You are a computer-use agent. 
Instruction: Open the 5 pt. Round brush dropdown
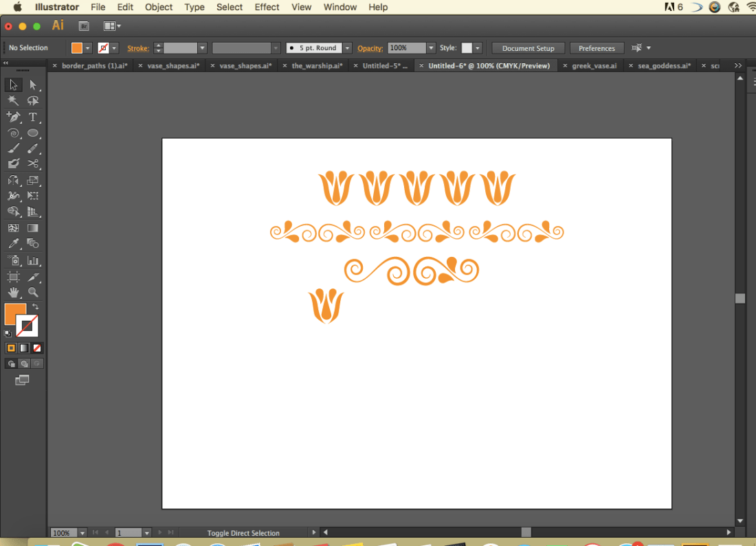click(347, 47)
